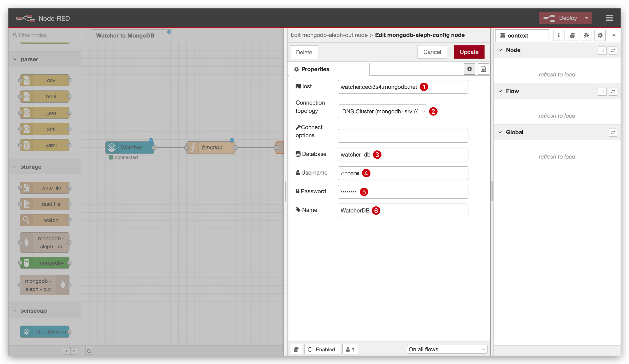Image resolution: width=629 pixels, height=364 pixels.
Task: Click the Update button
Action: [469, 52]
